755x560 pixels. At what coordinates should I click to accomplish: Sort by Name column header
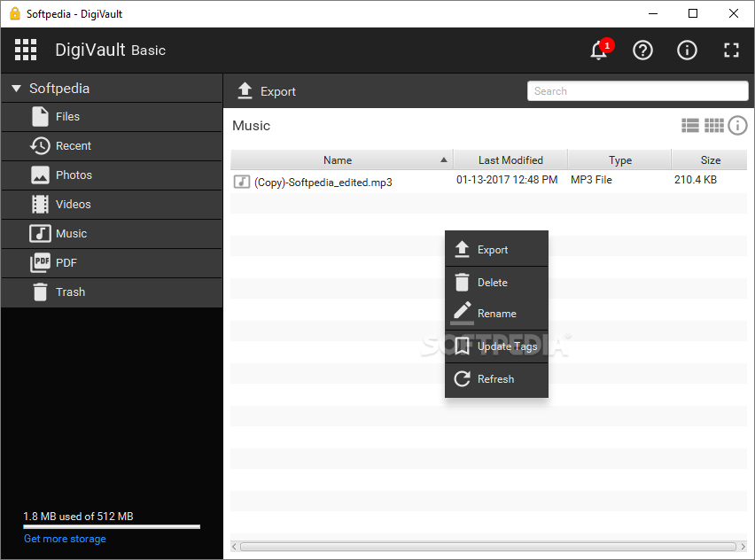(x=341, y=159)
